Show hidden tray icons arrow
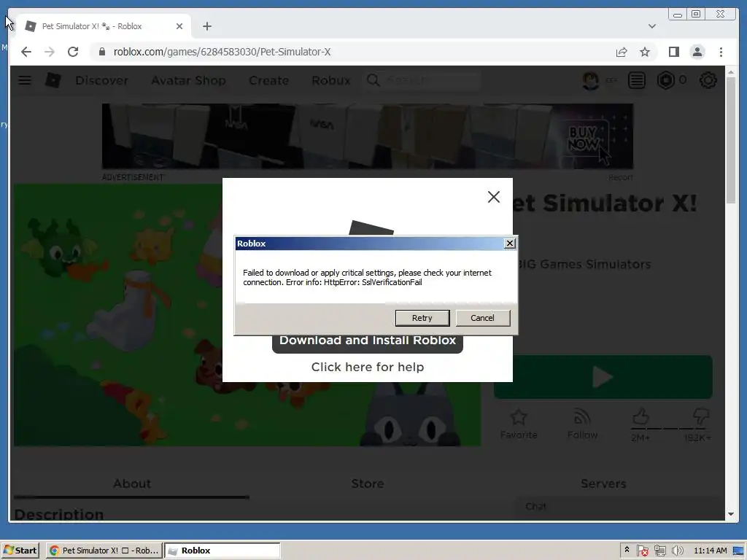 point(627,550)
